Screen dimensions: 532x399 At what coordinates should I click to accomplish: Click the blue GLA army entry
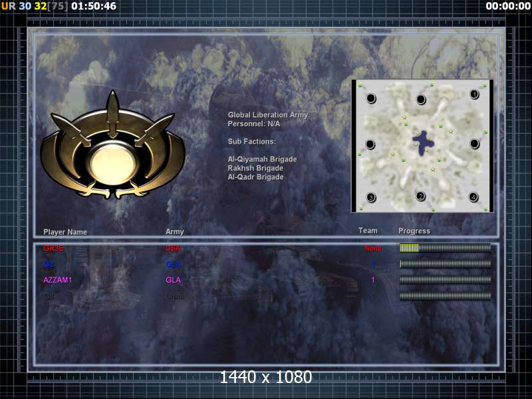tap(173, 264)
